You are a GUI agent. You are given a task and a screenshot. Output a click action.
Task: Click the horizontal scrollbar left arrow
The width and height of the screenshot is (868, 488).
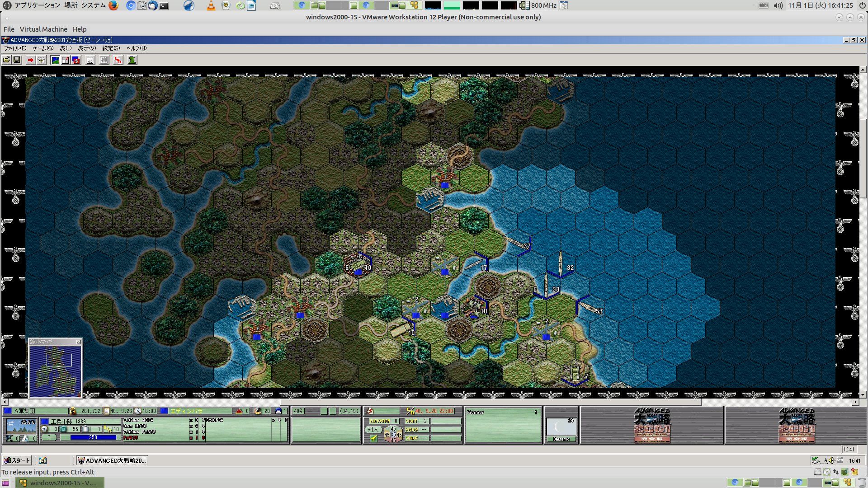click(x=5, y=402)
